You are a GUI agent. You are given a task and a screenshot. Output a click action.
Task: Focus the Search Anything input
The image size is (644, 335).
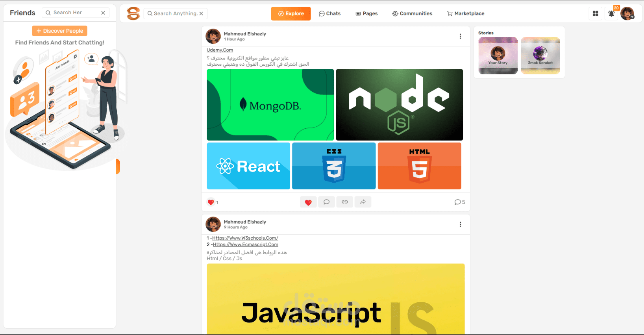175,13
